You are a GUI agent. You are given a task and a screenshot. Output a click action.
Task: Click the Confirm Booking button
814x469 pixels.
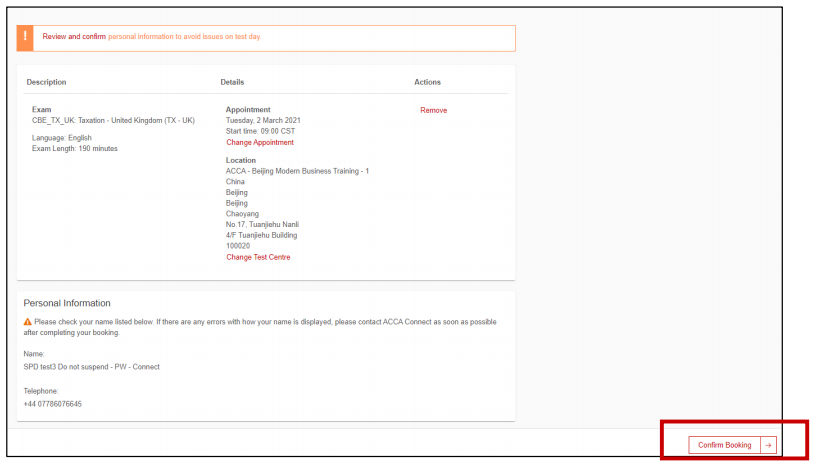[724, 445]
